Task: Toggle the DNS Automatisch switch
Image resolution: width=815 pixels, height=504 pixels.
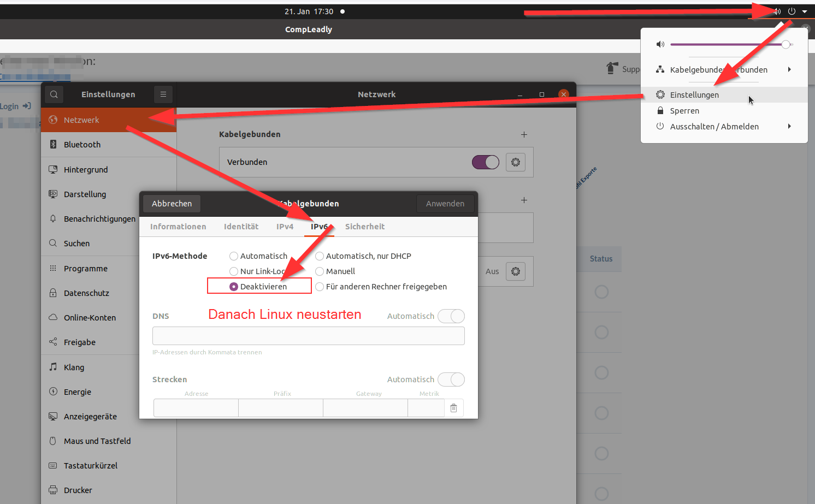Action: click(451, 316)
